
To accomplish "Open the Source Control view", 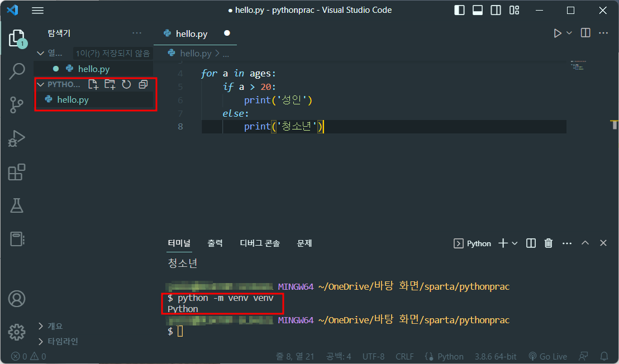I will coord(16,105).
